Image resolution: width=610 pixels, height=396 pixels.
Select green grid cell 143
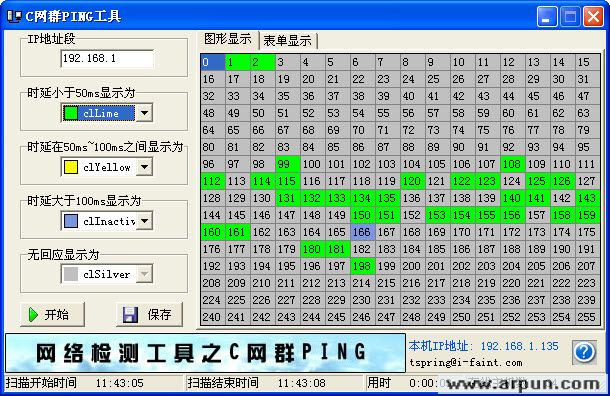(x=588, y=198)
